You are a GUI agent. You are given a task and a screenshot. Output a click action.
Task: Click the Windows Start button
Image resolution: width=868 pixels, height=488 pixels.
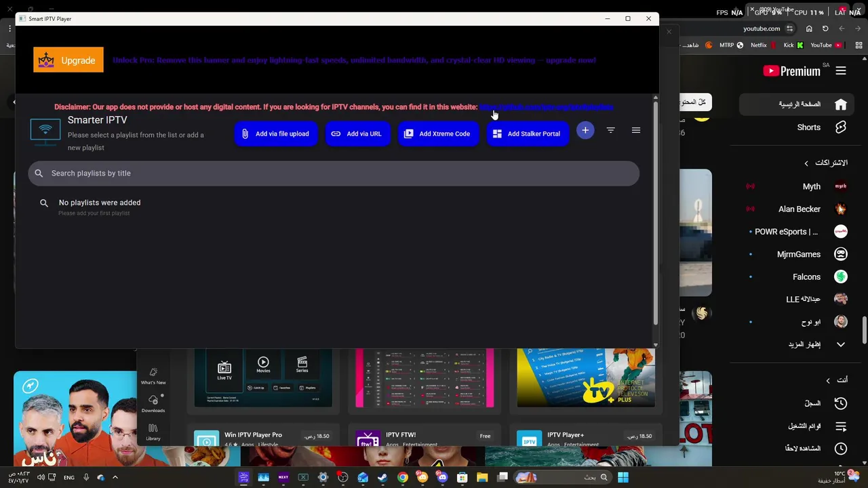[x=623, y=477]
